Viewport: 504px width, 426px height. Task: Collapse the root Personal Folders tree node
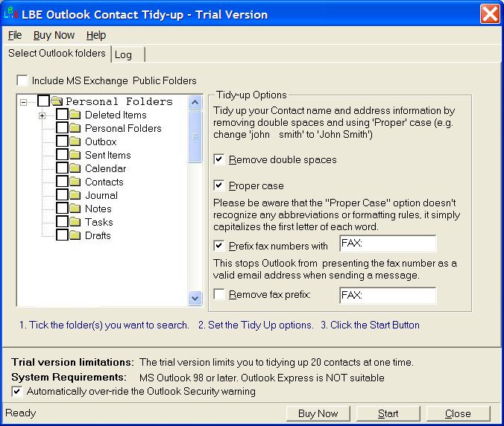pos(24,101)
